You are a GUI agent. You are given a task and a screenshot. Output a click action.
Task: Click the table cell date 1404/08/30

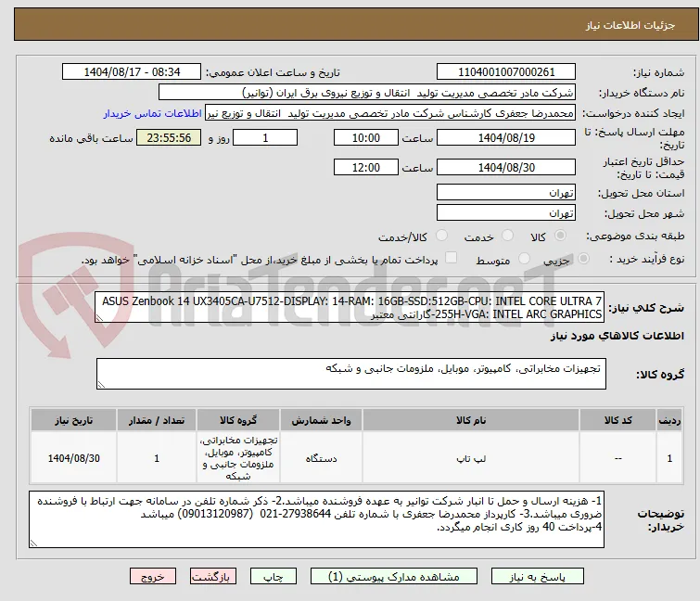pyautogui.click(x=73, y=458)
